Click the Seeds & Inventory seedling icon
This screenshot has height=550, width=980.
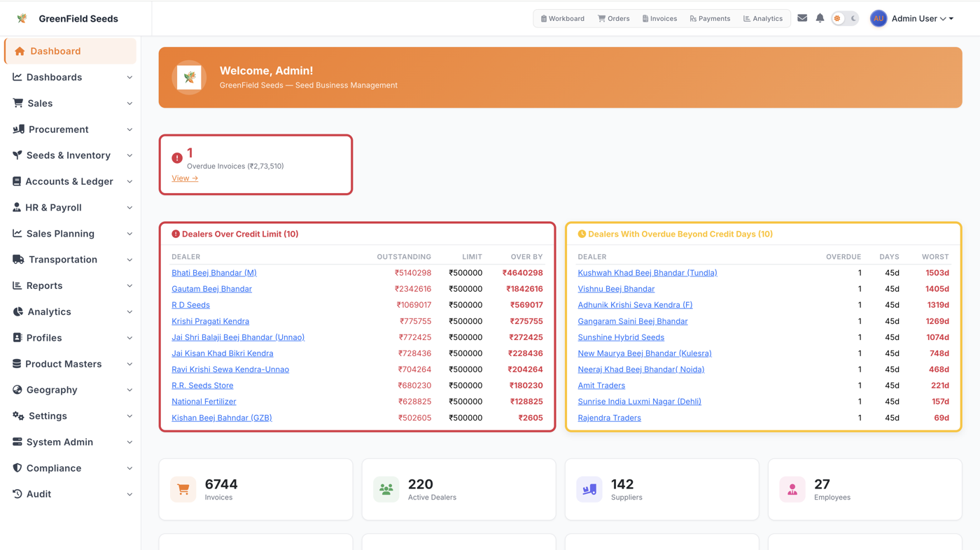[x=17, y=155]
